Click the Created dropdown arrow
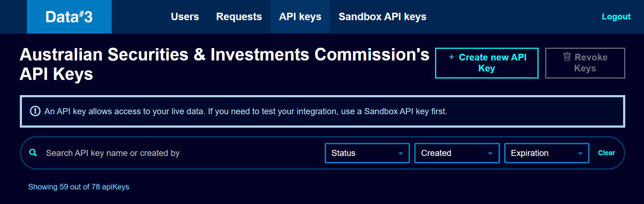 (490, 153)
